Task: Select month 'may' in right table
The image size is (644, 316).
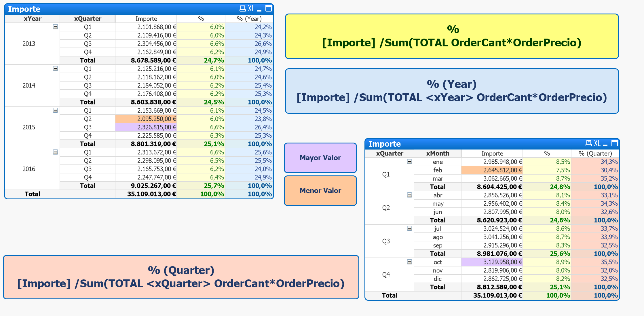Action: pos(438,204)
